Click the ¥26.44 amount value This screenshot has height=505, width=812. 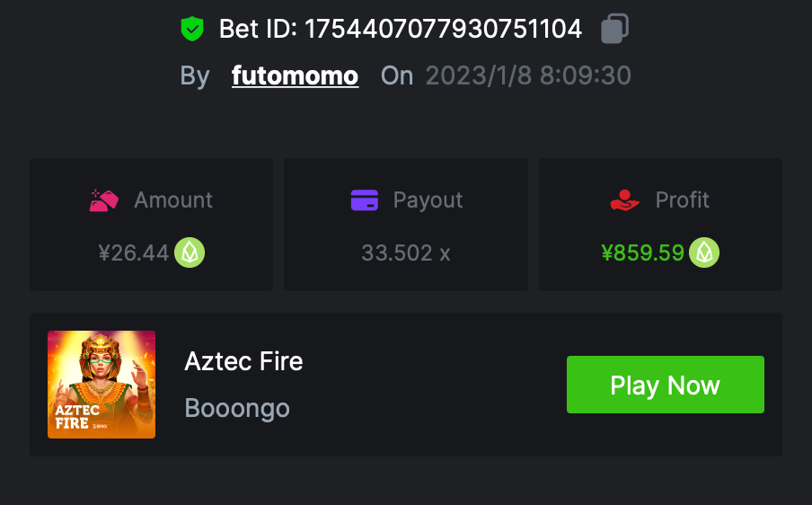pos(134,253)
